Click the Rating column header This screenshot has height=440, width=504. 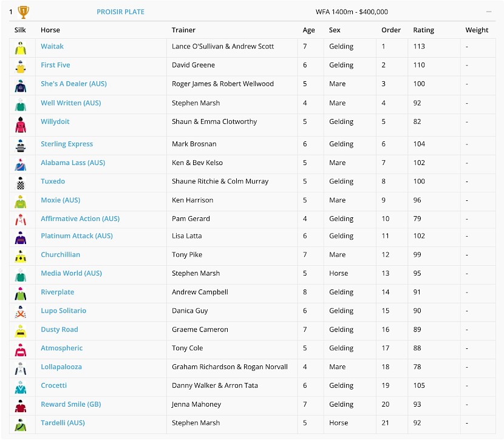click(x=423, y=30)
